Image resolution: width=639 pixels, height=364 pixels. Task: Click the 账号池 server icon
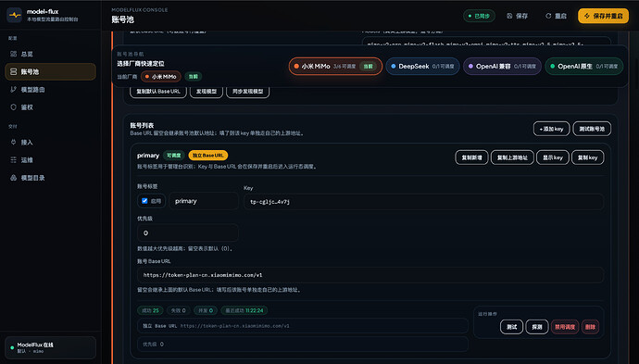click(x=14, y=71)
